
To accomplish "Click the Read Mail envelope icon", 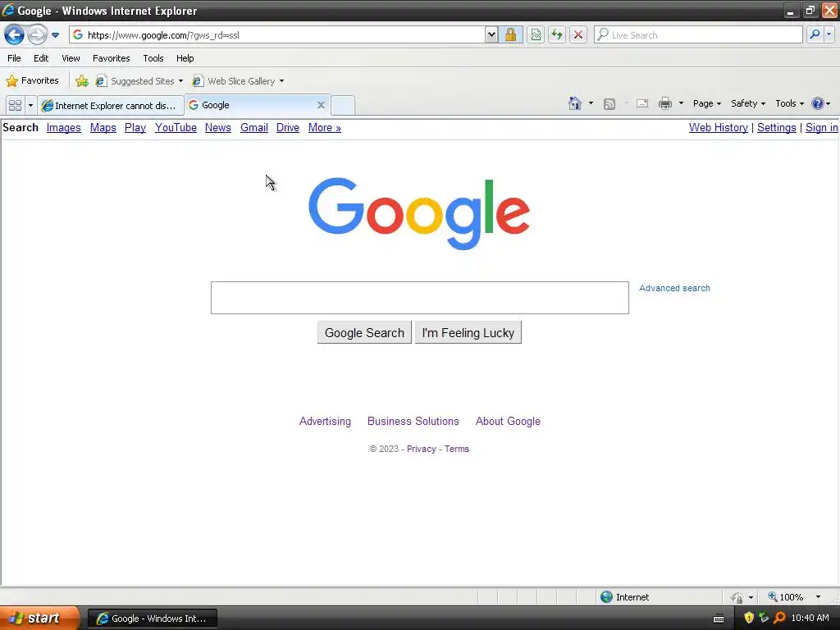I will tap(642, 103).
